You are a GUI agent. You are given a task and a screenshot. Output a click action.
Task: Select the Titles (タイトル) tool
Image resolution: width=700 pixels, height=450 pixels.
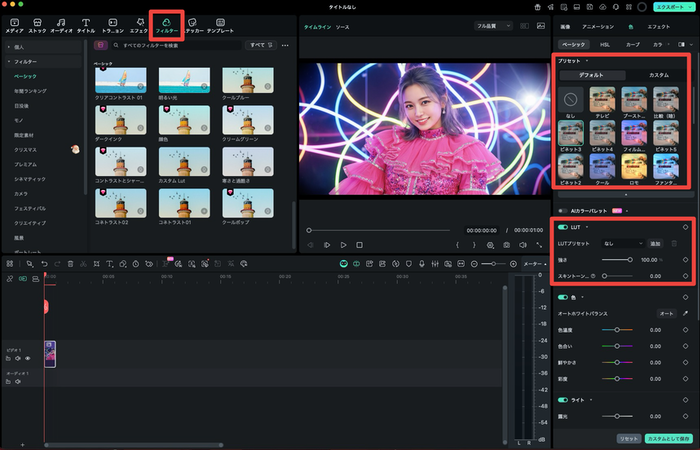click(x=87, y=21)
